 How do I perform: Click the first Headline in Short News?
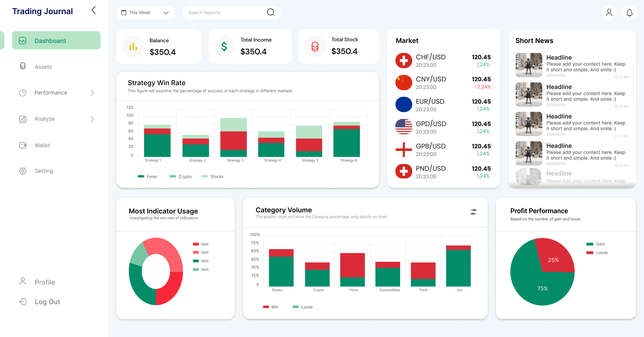[559, 57]
